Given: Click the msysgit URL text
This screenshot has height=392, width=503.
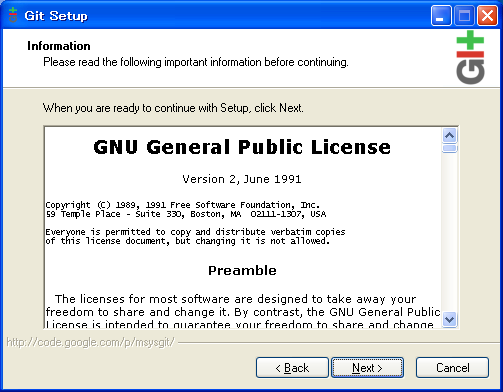Looking at the screenshot, I should pyautogui.click(x=91, y=342).
